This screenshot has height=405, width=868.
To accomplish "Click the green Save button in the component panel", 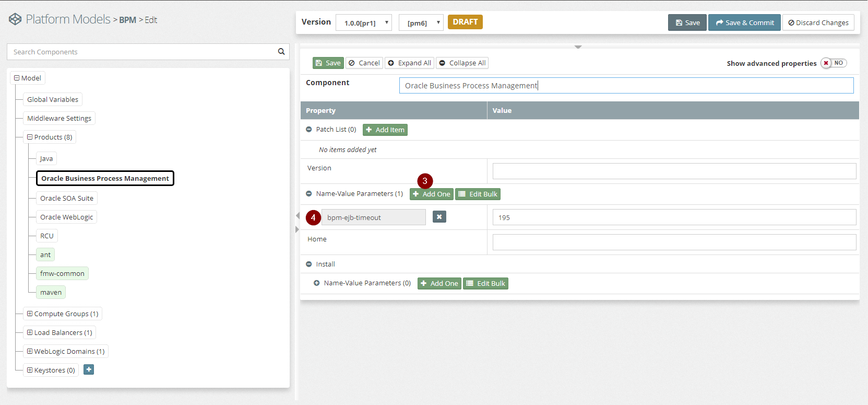I will point(328,63).
